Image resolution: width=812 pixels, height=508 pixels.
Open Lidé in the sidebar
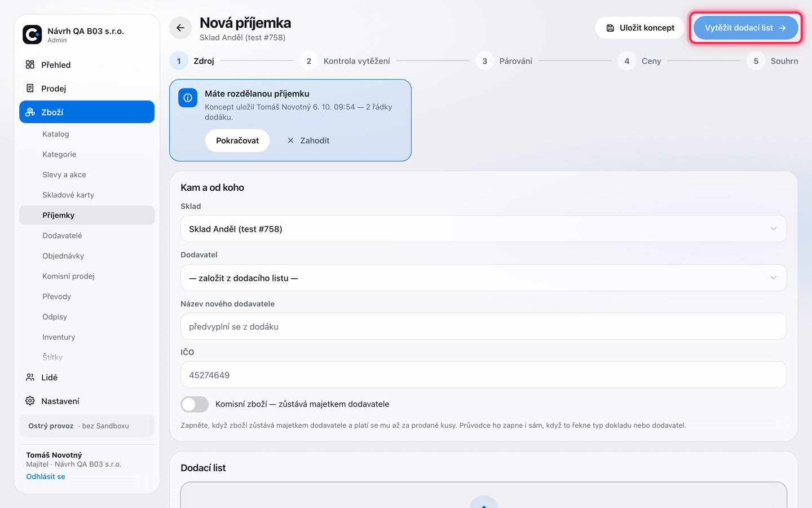[x=87, y=378]
